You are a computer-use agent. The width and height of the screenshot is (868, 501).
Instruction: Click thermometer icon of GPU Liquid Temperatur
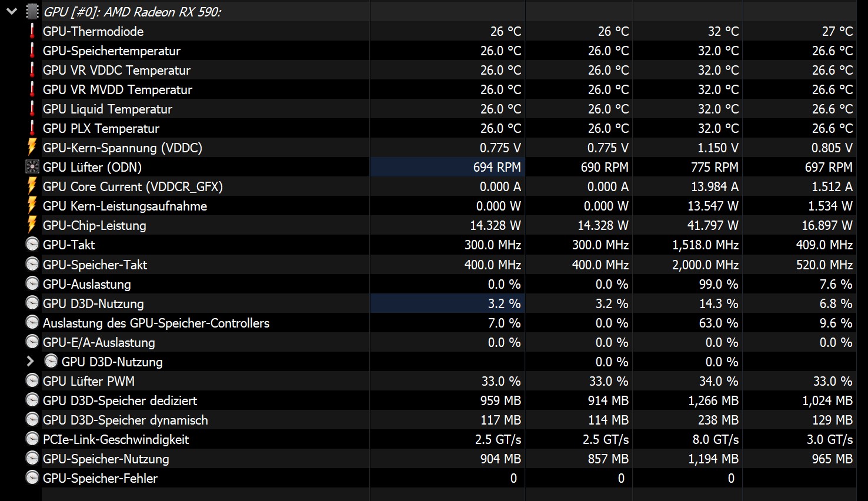tap(32, 108)
